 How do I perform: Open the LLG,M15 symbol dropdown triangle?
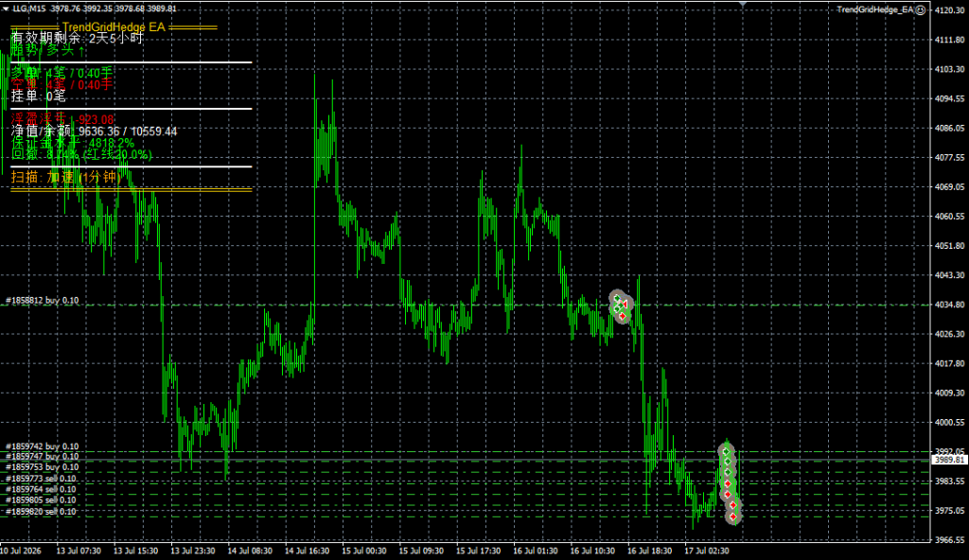(6, 9)
